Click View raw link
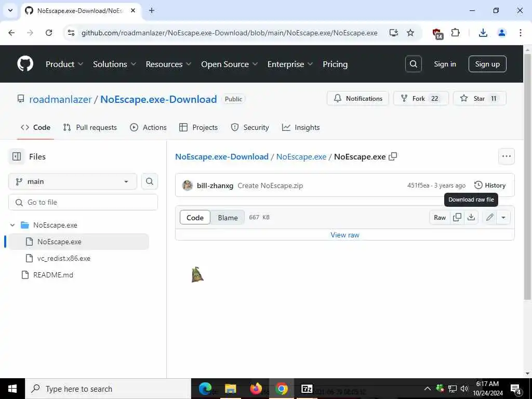This screenshot has width=532, height=399. click(x=345, y=235)
